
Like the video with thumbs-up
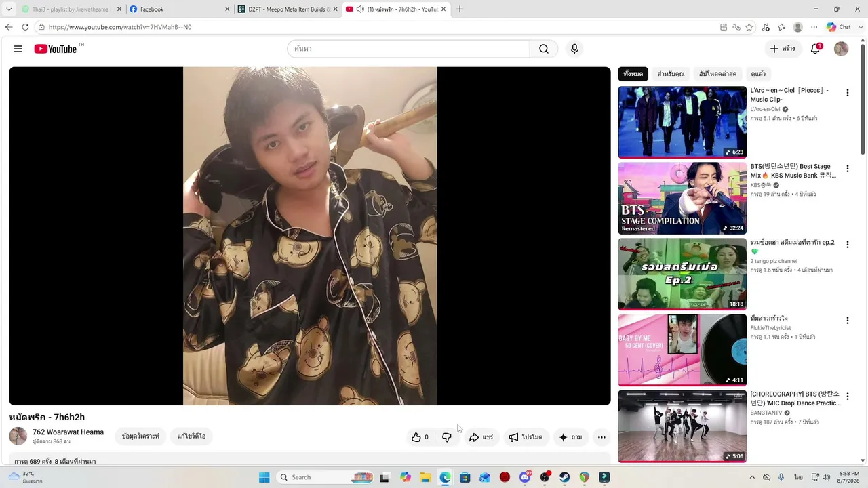coord(420,437)
